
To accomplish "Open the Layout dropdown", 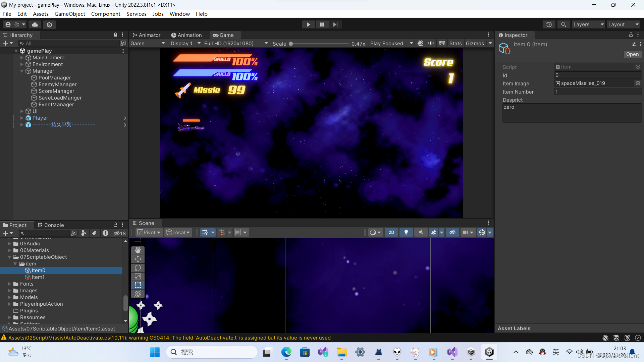I will (x=623, y=24).
